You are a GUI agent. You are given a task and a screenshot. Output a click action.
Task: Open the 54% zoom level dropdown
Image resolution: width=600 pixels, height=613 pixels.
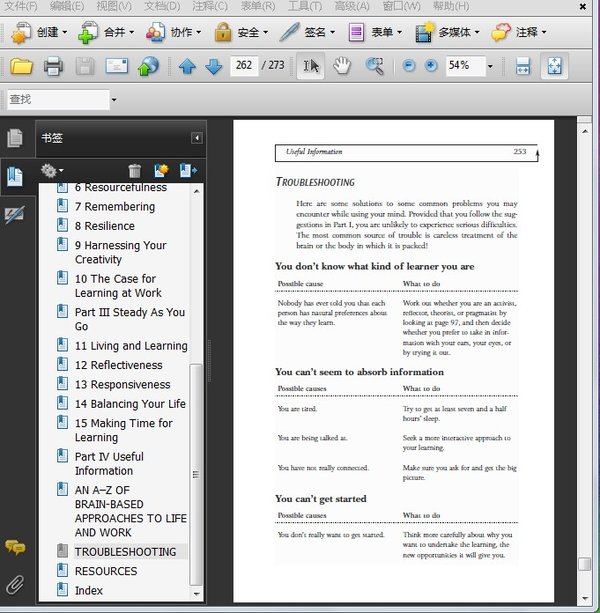(490, 67)
